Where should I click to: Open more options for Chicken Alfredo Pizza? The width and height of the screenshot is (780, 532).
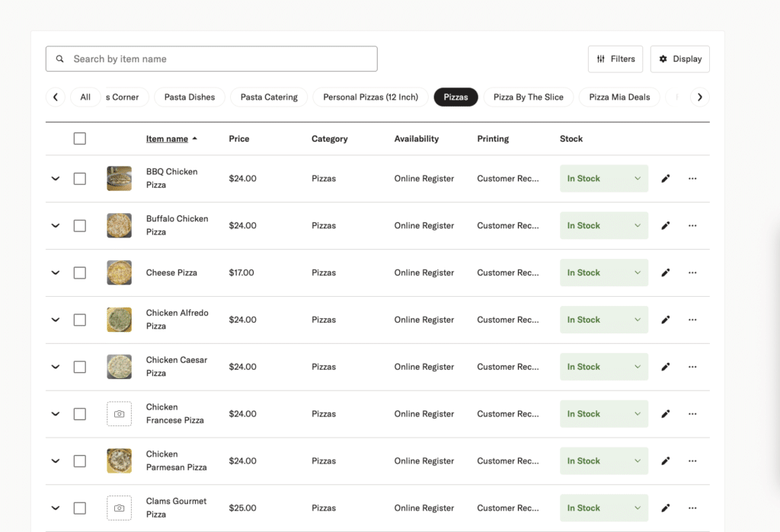(x=692, y=320)
